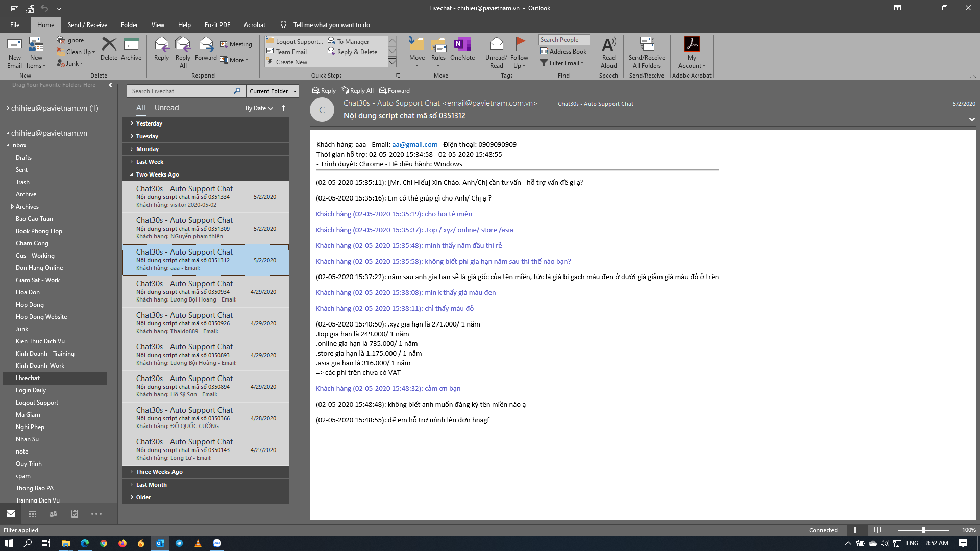This screenshot has height=551, width=980.
Task: Open the Logout Support folder
Action: [x=37, y=403]
